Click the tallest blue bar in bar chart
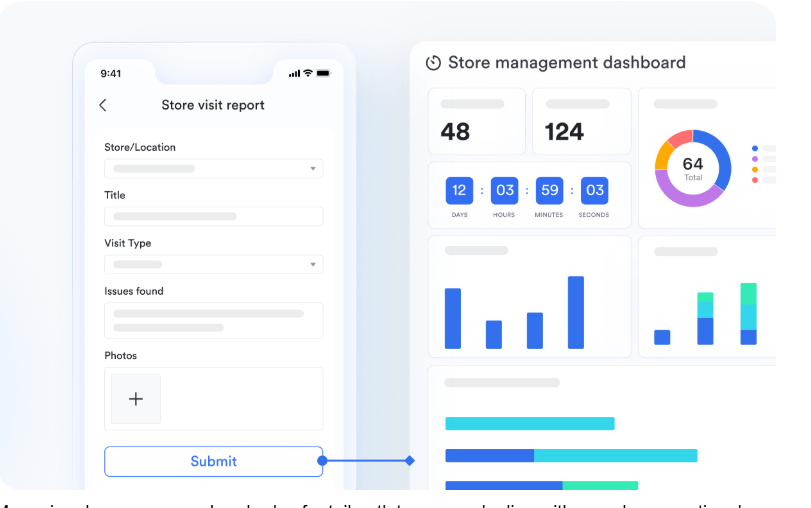Screen dimensions: 811x508 point(575,312)
